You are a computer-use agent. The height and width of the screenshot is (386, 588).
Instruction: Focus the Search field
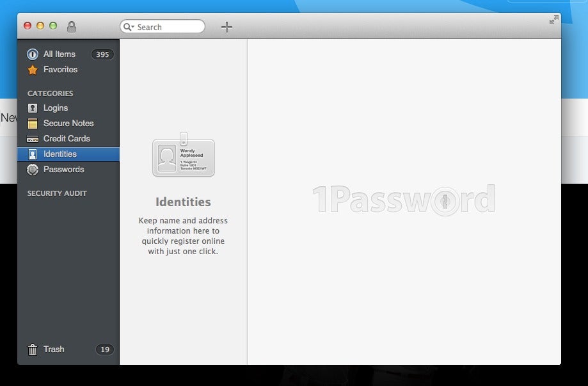coord(163,27)
